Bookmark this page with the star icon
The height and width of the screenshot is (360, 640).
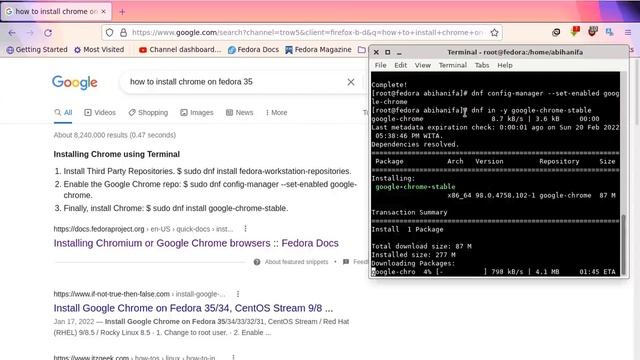tap(494, 32)
